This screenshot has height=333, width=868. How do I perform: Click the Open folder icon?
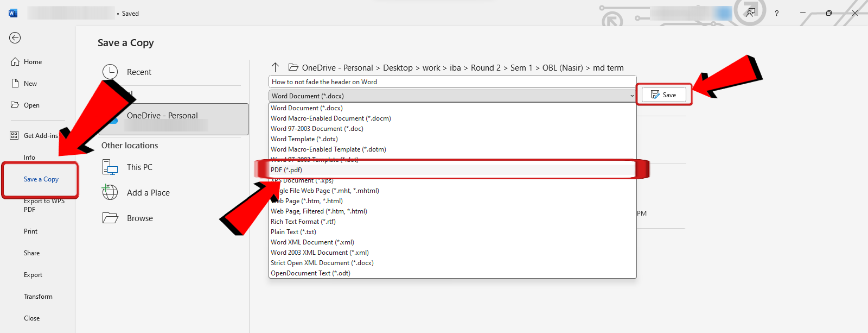click(15, 105)
